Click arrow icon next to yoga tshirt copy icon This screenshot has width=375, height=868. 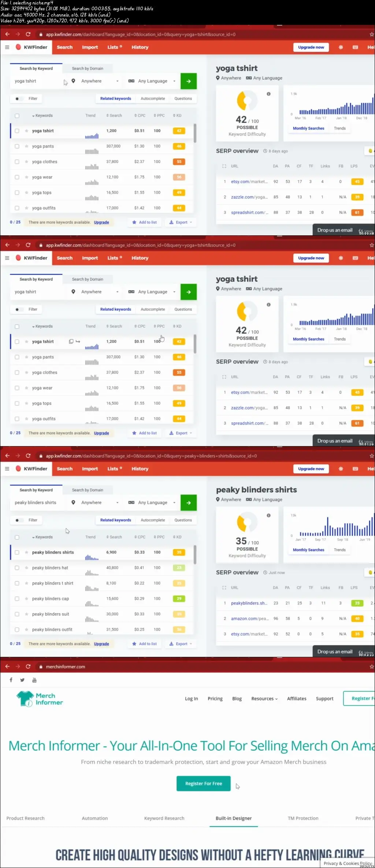pyautogui.click(x=78, y=341)
